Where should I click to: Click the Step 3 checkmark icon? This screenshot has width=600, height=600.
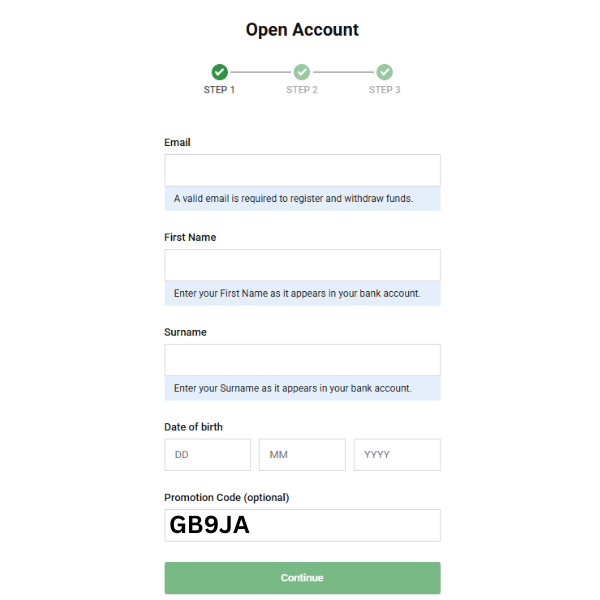pyautogui.click(x=385, y=72)
